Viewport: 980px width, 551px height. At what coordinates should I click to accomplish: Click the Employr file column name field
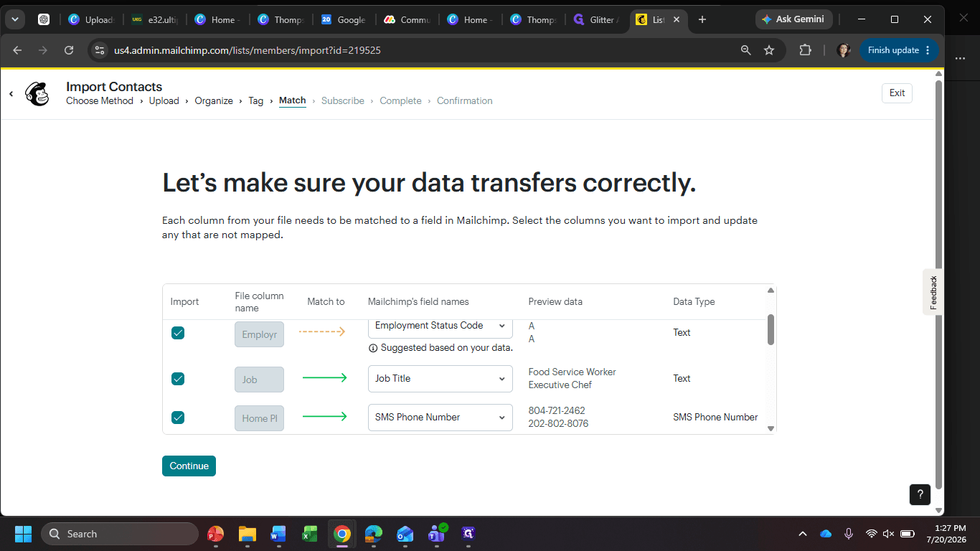click(259, 334)
